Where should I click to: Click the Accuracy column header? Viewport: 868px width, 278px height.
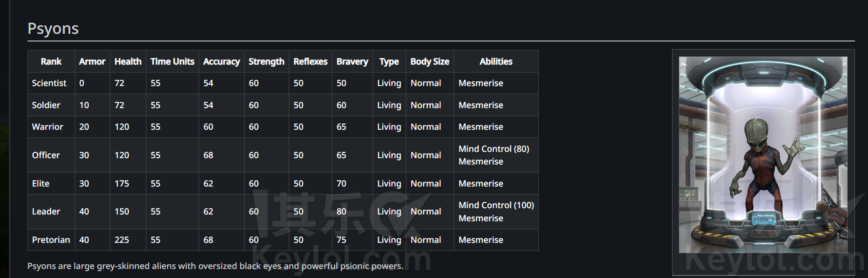[x=221, y=61]
